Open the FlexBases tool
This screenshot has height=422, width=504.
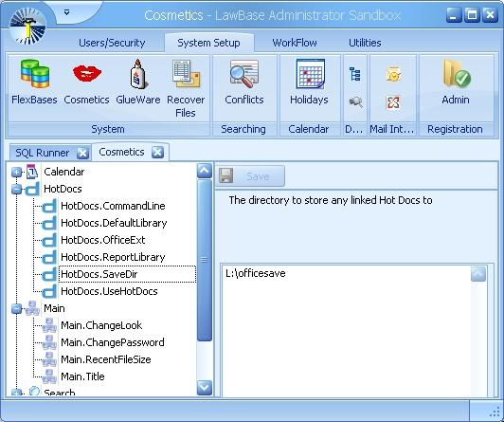click(34, 83)
